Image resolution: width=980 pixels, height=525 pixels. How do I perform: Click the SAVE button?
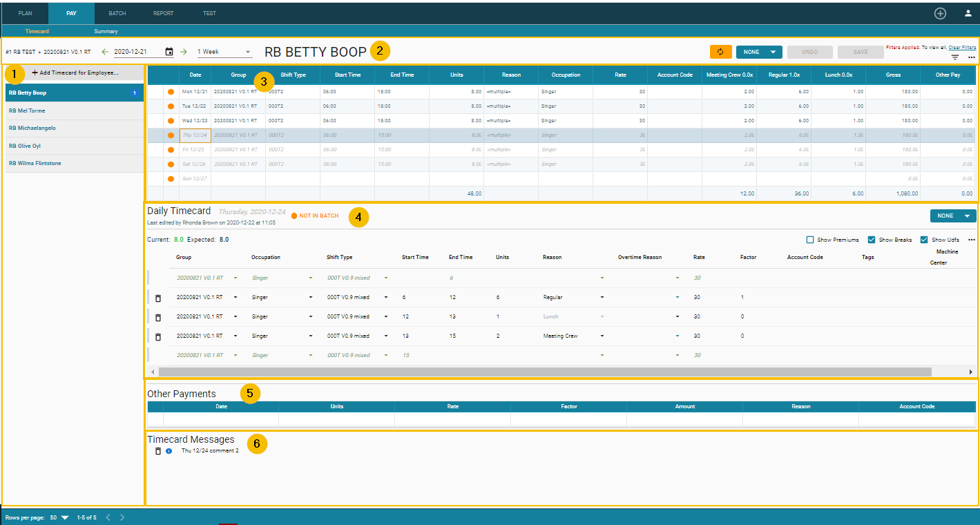tap(861, 52)
